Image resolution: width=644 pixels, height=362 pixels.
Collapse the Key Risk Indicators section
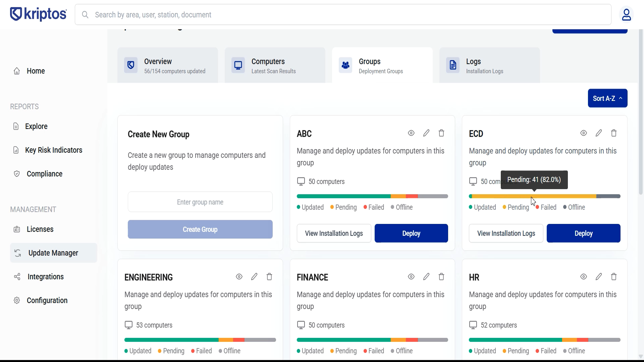click(54, 150)
